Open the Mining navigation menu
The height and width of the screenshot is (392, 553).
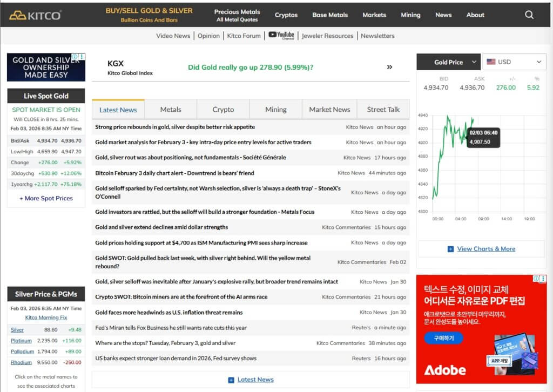pos(410,15)
